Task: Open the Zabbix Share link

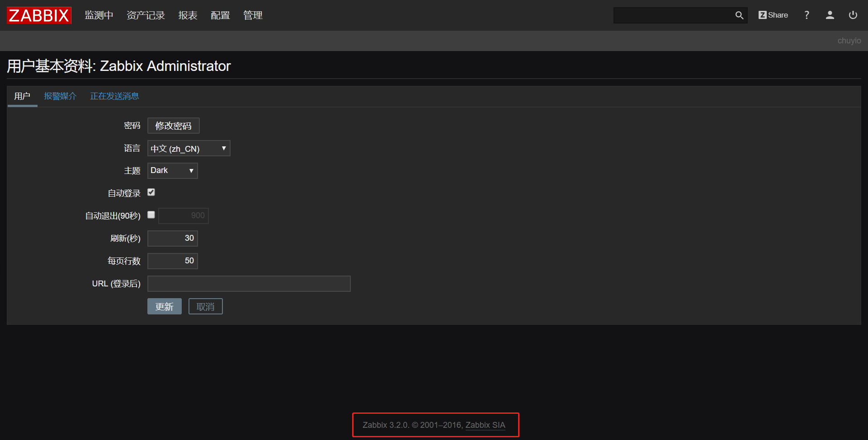Action: click(x=773, y=15)
